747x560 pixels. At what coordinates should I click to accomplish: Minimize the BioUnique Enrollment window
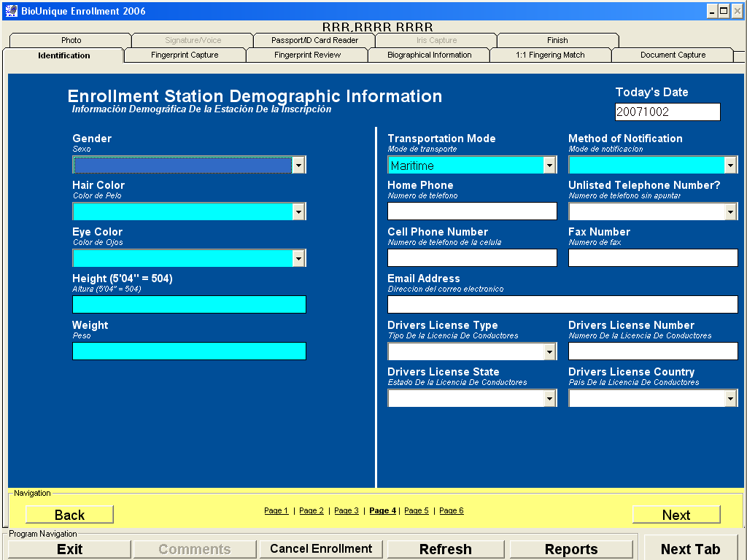pyautogui.click(x=712, y=11)
